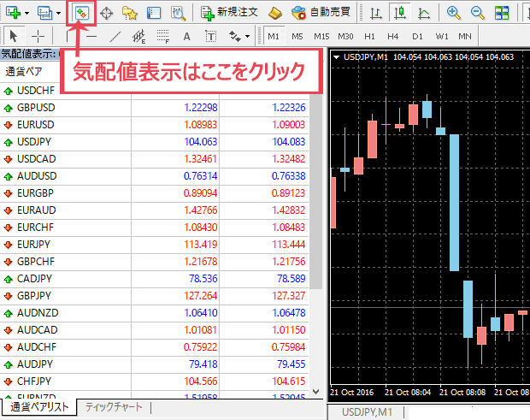Click the CHFJPY bid price 104.566
530x420 pixels.
click(200, 382)
